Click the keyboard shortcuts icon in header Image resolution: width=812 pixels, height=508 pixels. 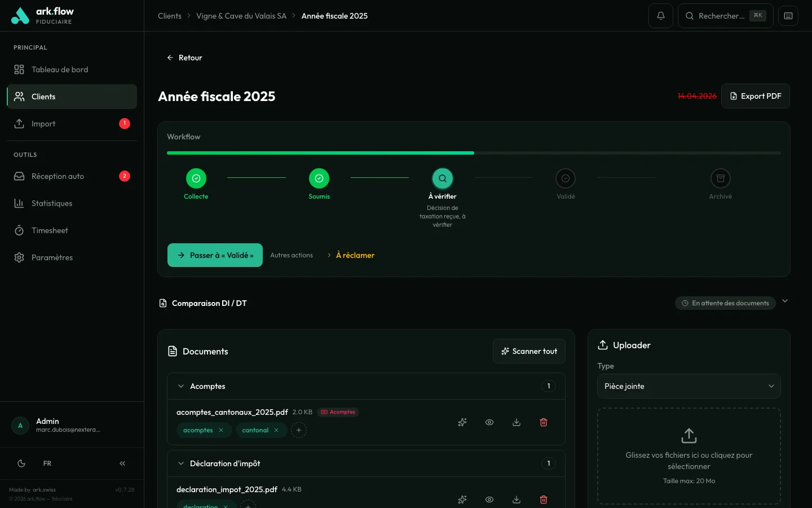[x=788, y=16]
